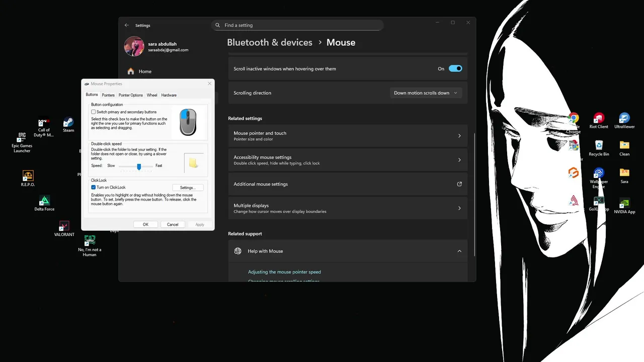Switch to the Pointer Options tab
This screenshot has width=644, height=362.
tap(131, 95)
